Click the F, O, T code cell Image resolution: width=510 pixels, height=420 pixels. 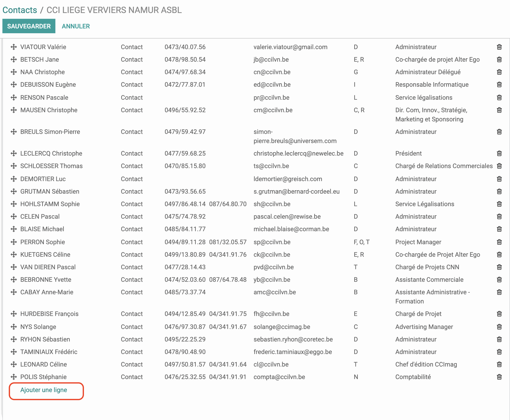point(361,242)
